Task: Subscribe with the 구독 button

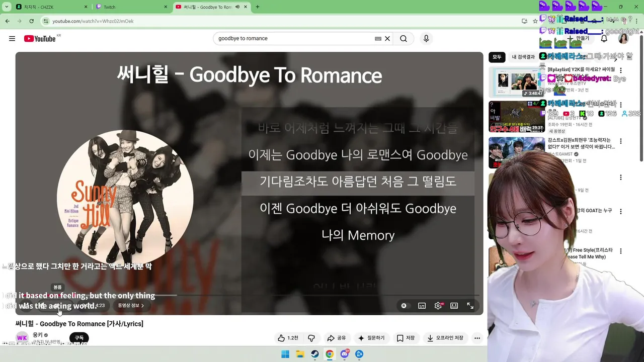Action: point(79,338)
